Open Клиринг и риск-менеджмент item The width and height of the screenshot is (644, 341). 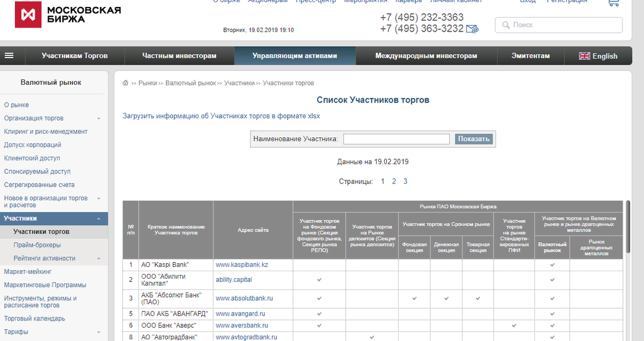pos(46,132)
